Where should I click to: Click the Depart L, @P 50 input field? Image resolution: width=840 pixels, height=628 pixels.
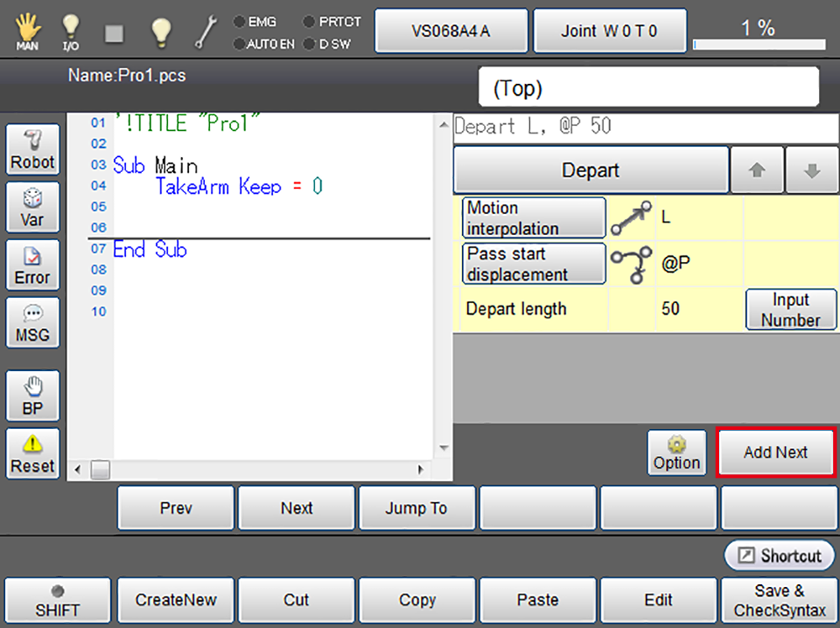(645, 128)
